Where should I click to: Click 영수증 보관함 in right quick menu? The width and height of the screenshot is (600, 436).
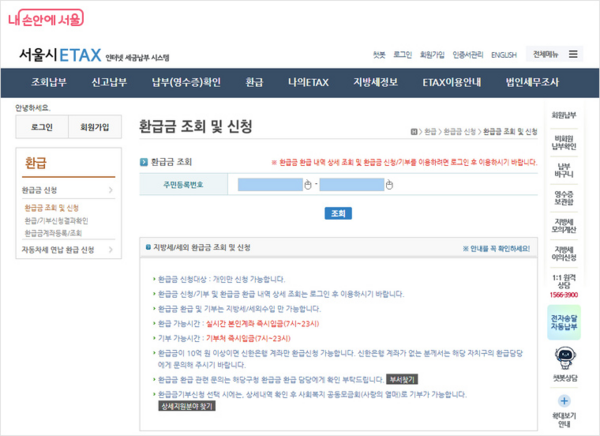564,198
